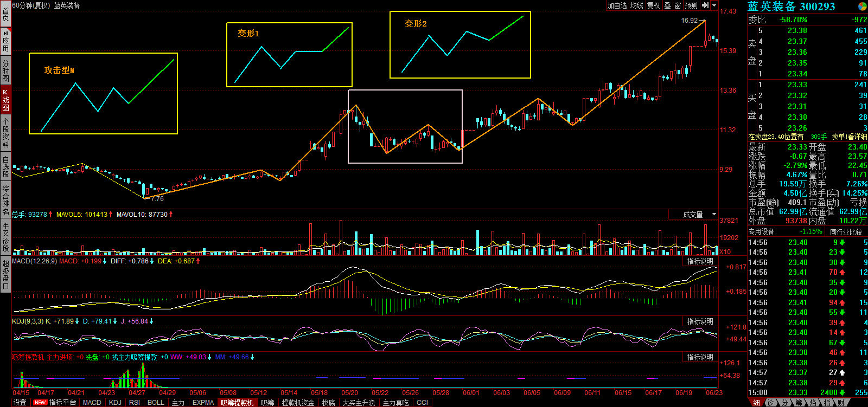Select the 焰 tab at bottom right
Screen dimensions: 868x407
coord(813,403)
